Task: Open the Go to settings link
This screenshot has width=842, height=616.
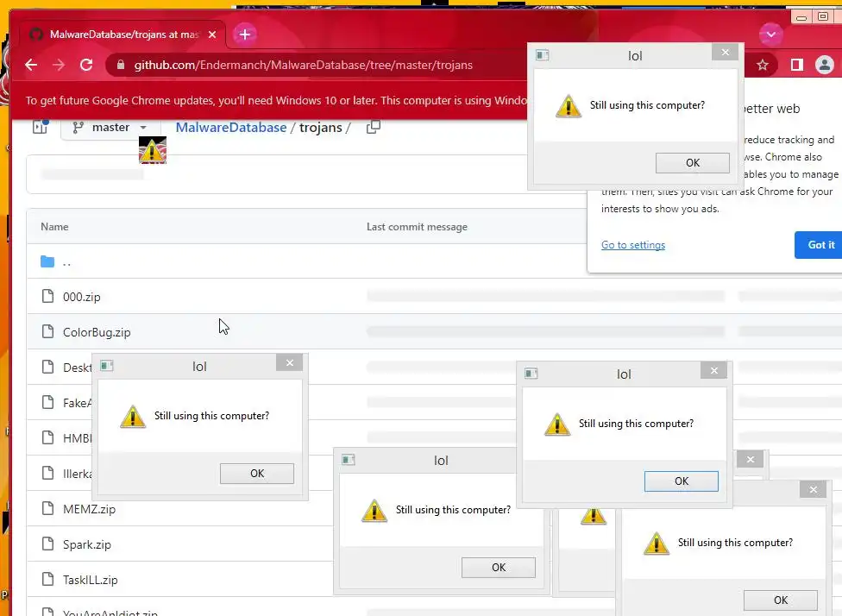Action: (633, 245)
